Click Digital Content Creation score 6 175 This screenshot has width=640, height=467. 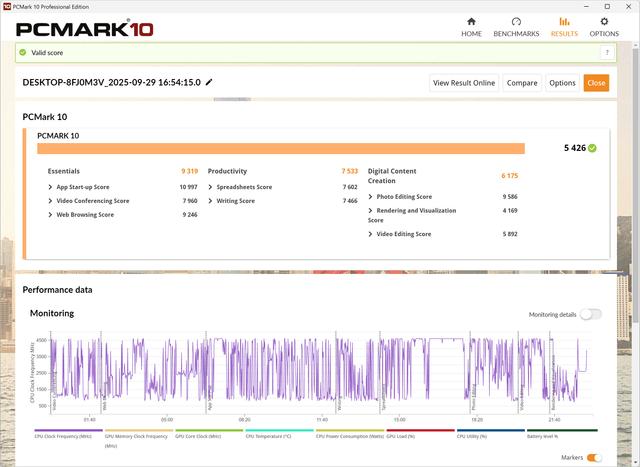(x=510, y=176)
